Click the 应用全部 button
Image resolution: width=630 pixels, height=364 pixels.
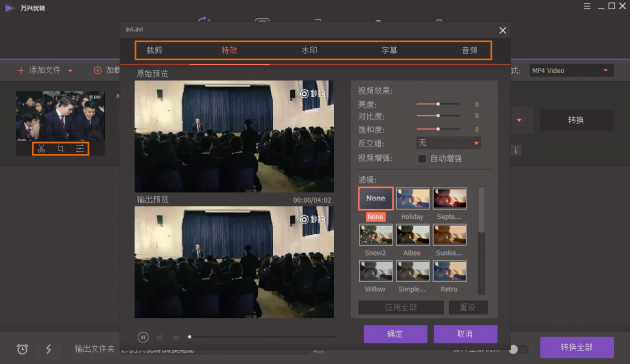point(401,307)
